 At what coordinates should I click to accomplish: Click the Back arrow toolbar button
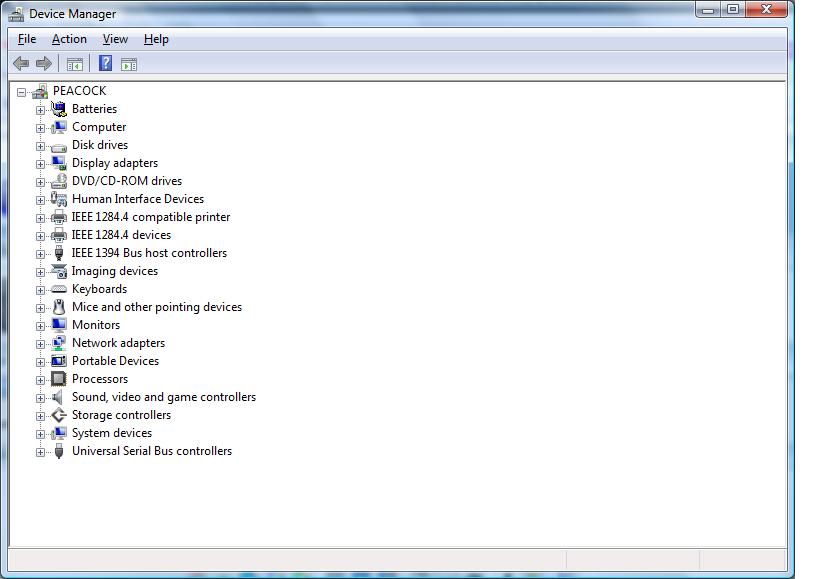tap(21, 64)
